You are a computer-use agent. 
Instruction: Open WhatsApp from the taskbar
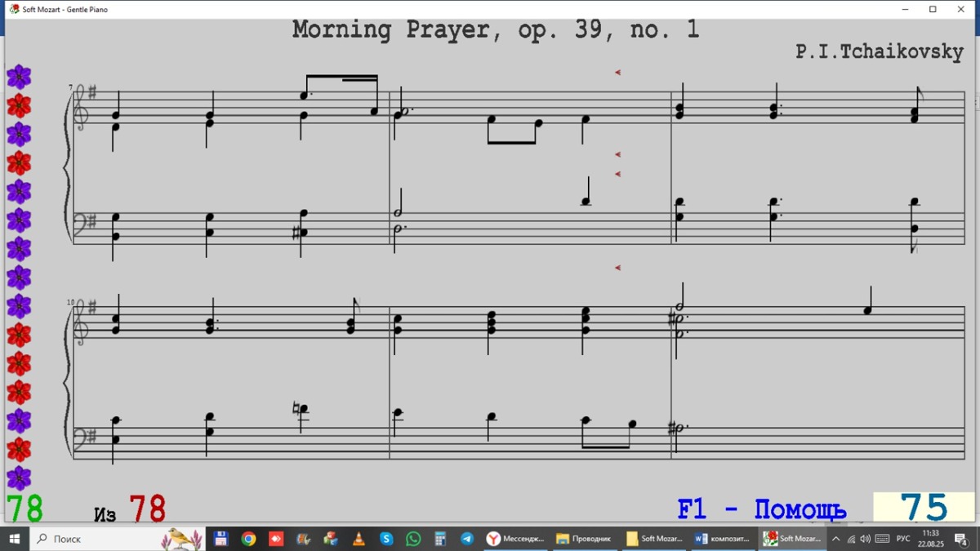coord(413,539)
